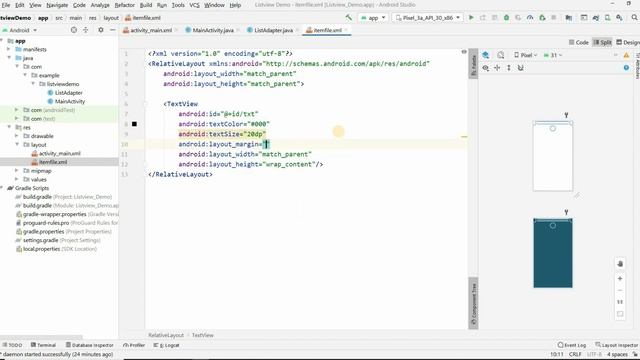This screenshot has width=640, height=360.
Task: Click the Expand All icon in Project panel
Action: (x=86, y=30)
